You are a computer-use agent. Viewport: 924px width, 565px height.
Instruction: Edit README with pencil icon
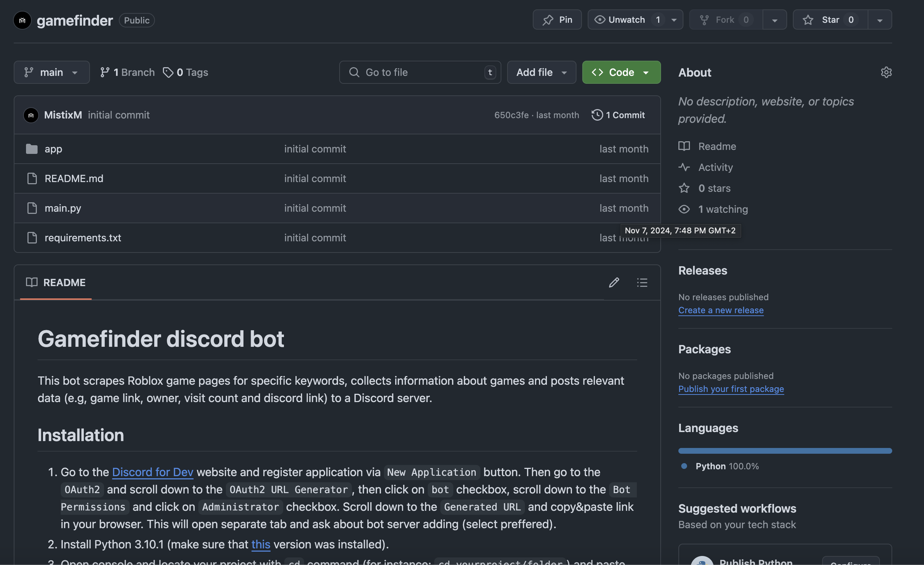pos(614,282)
